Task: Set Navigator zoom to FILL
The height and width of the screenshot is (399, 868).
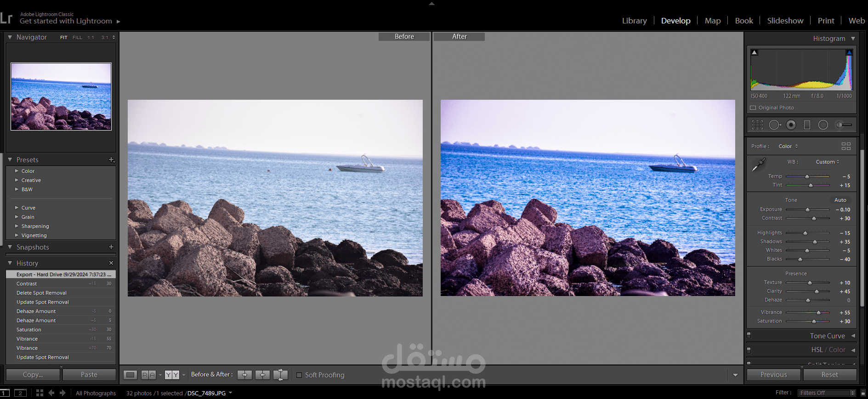Action: click(77, 38)
